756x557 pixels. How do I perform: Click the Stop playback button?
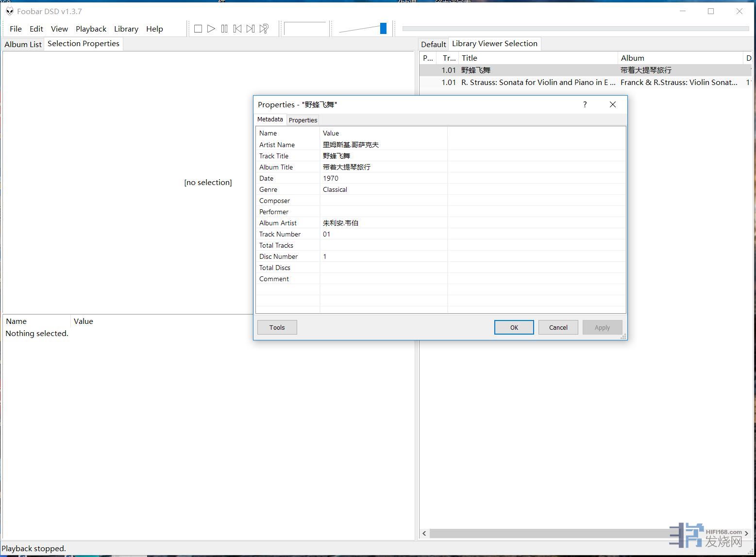click(x=198, y=29)
